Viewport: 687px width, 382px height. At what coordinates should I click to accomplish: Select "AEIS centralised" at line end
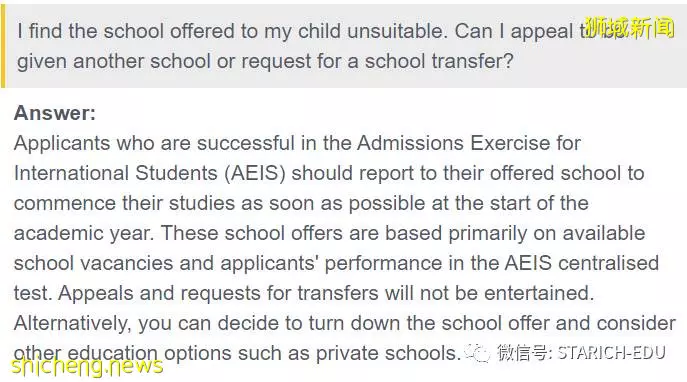pos(582,263)
